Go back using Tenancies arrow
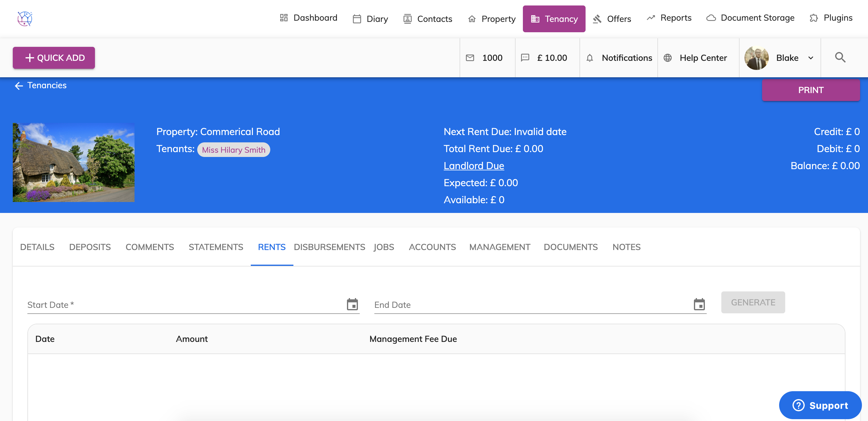Viewport: 868px width, 421px height. pos(19,86)
